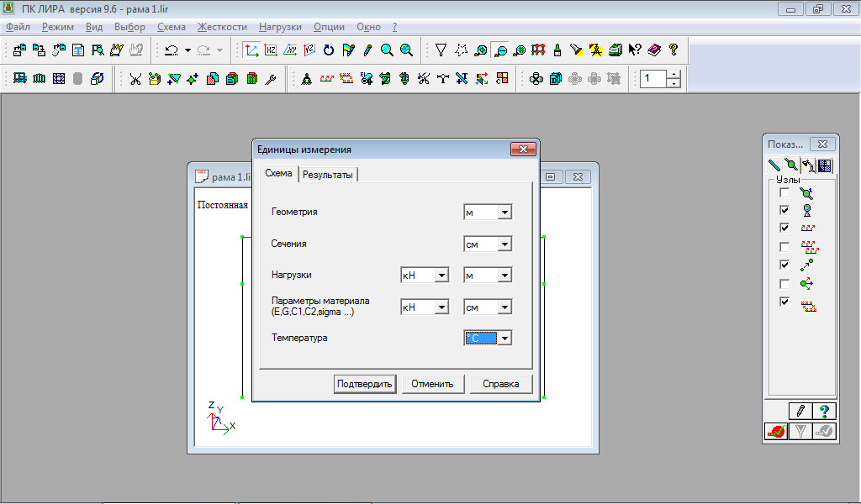
Task: Toggle the fifth checkbox under Узлы
Action: click(784, 265)
